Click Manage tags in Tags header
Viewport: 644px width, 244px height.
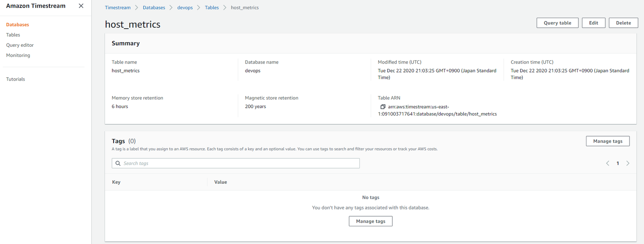607,141
